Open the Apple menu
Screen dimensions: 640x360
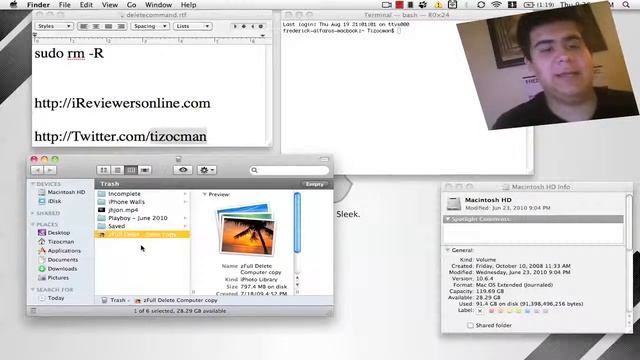pos(13,5)
